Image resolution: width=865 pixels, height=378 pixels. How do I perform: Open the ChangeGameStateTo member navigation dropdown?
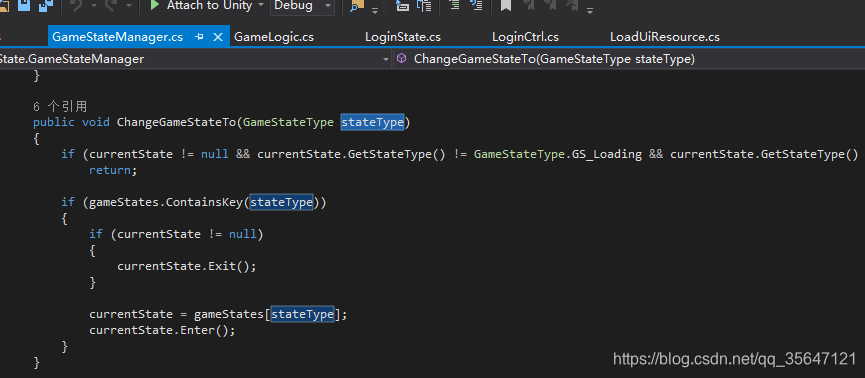(x=629, y=59)
